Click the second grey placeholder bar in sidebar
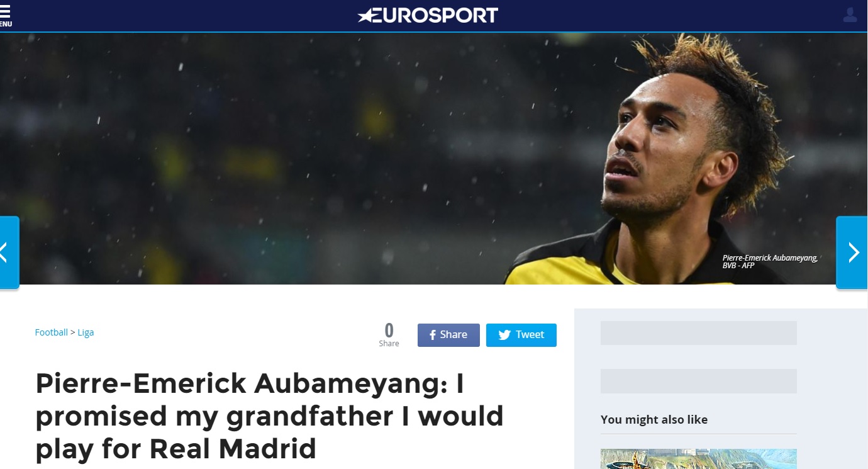868x469 pixels. 699,381
